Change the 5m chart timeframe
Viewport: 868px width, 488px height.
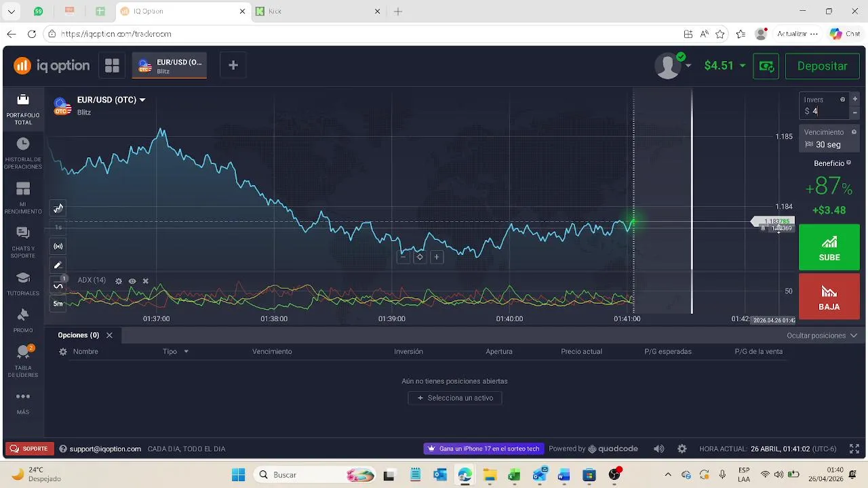coord(58,304)
